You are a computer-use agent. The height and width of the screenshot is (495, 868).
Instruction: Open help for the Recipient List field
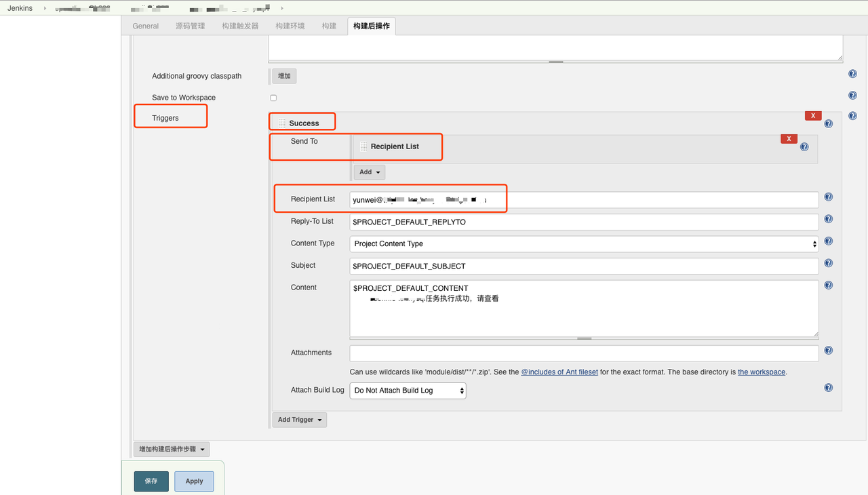coord(828,197)
